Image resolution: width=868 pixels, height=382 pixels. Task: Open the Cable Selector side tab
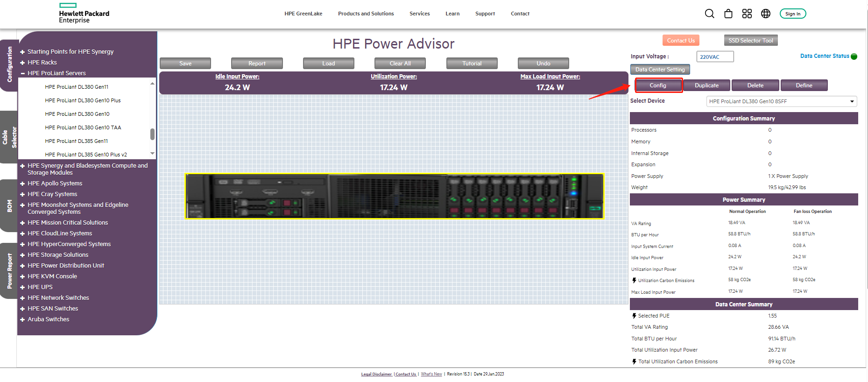coord(9,137)
